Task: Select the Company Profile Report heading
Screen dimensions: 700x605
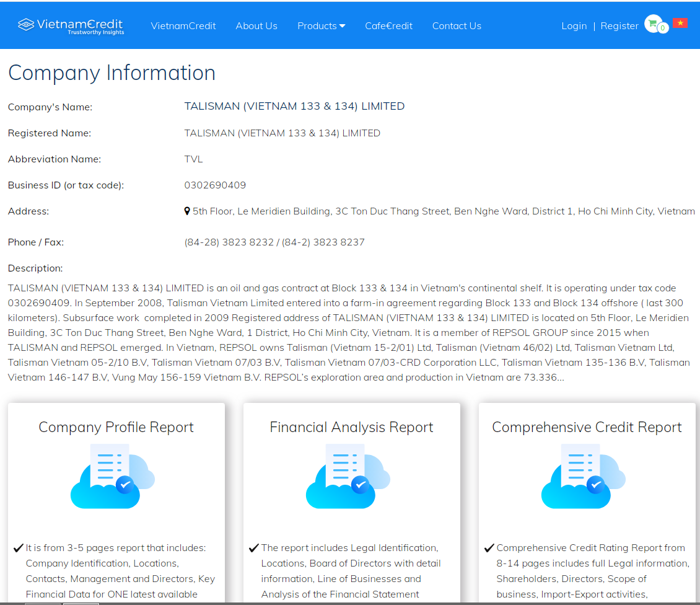Action: click(116, 427)
